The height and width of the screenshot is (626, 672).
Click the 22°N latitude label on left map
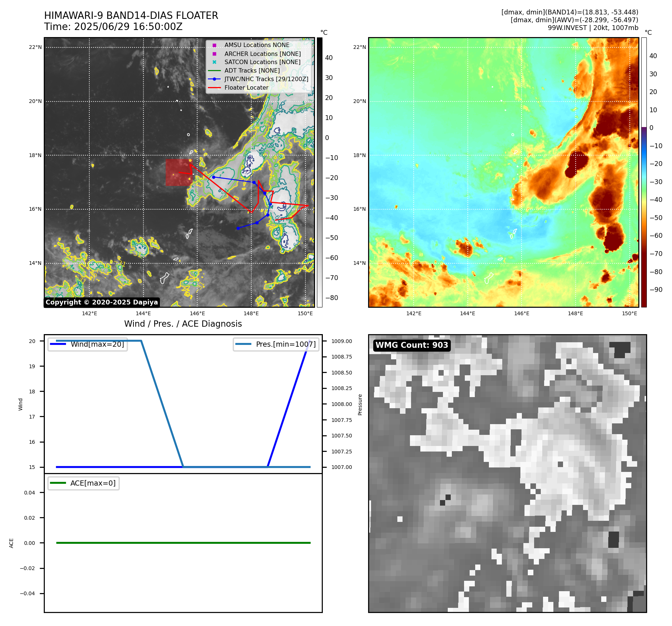click(x=35, y=47)
